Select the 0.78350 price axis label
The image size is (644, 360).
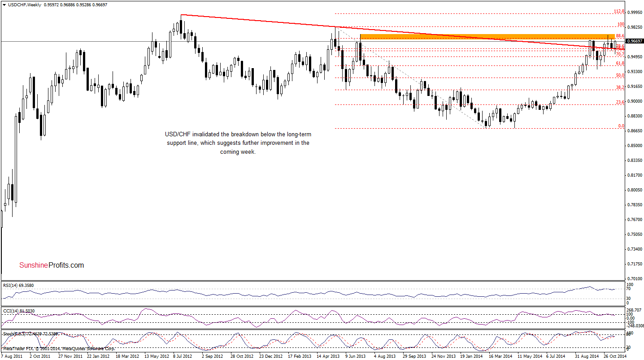[x=635, y=205]
